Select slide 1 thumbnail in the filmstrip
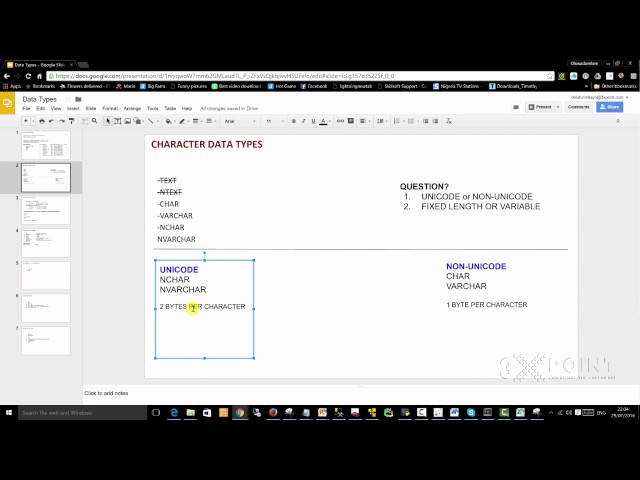Image resolution: width=640 pixels, height=480 pixels. pos(46,145)
